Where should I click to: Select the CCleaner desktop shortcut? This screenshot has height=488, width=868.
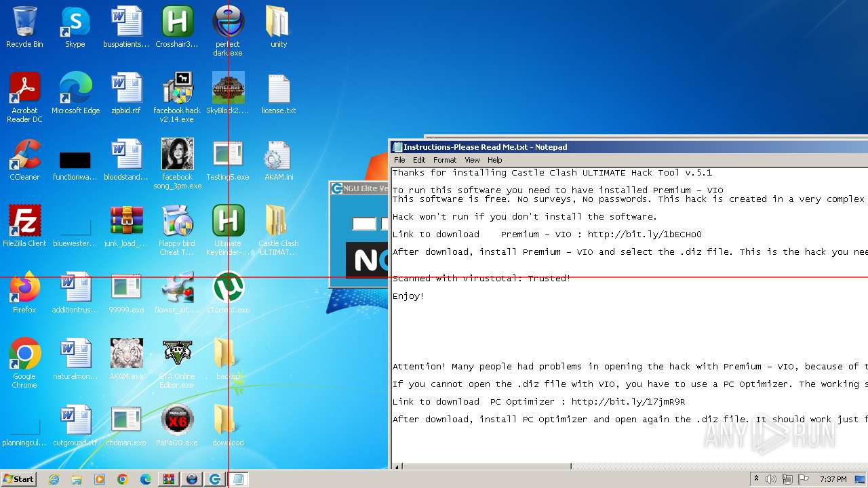(x=24, y=160)
